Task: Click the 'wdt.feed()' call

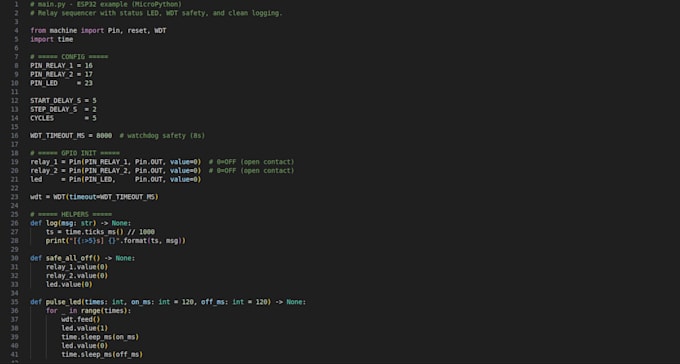Action: (81, 319)
